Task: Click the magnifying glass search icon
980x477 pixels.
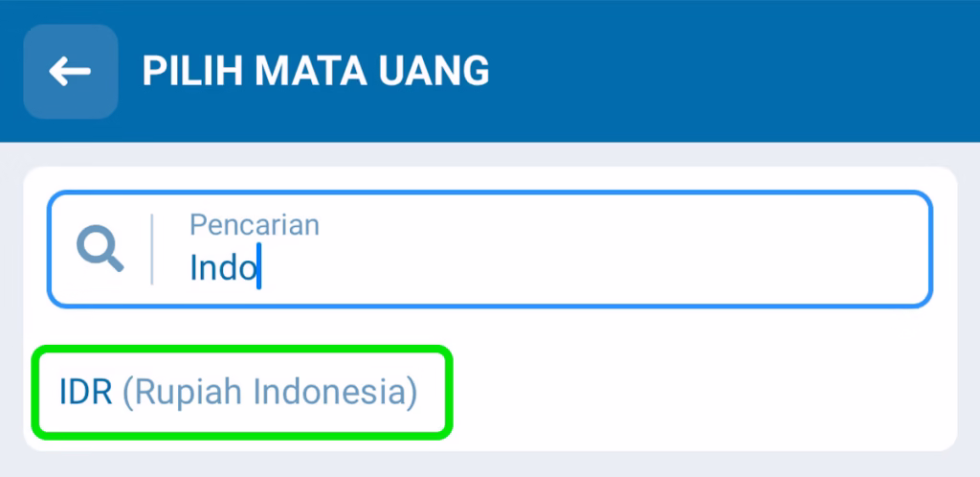Action: (x=100, y=250)
